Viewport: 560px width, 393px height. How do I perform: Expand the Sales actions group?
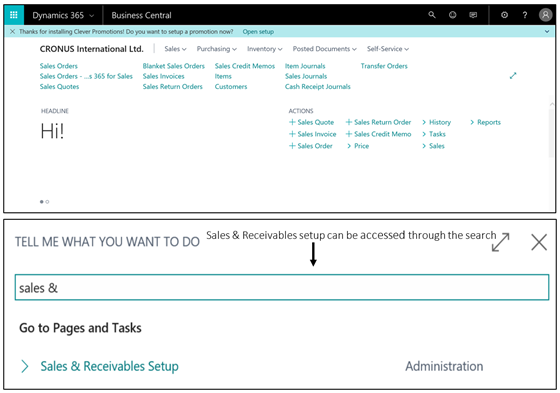(x=433, y=146)
